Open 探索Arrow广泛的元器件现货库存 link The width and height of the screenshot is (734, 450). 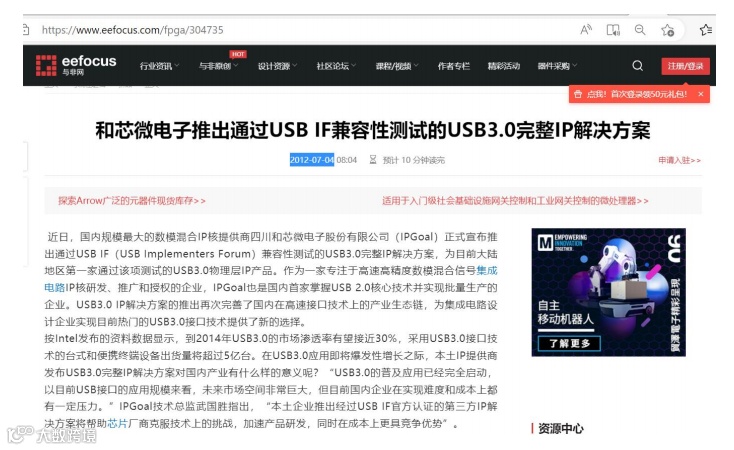(x=132, y=200)
